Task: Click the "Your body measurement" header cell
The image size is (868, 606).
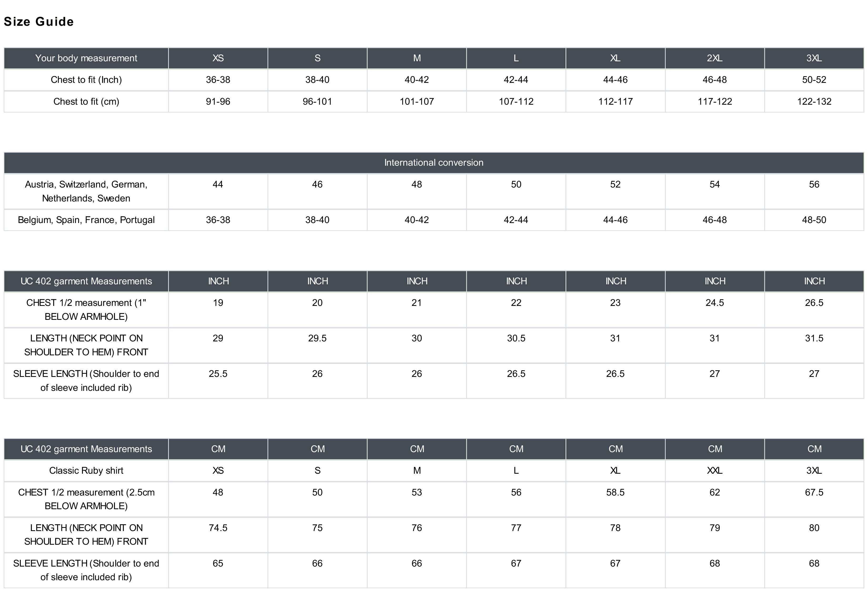Action: click(x=86, y=58)
